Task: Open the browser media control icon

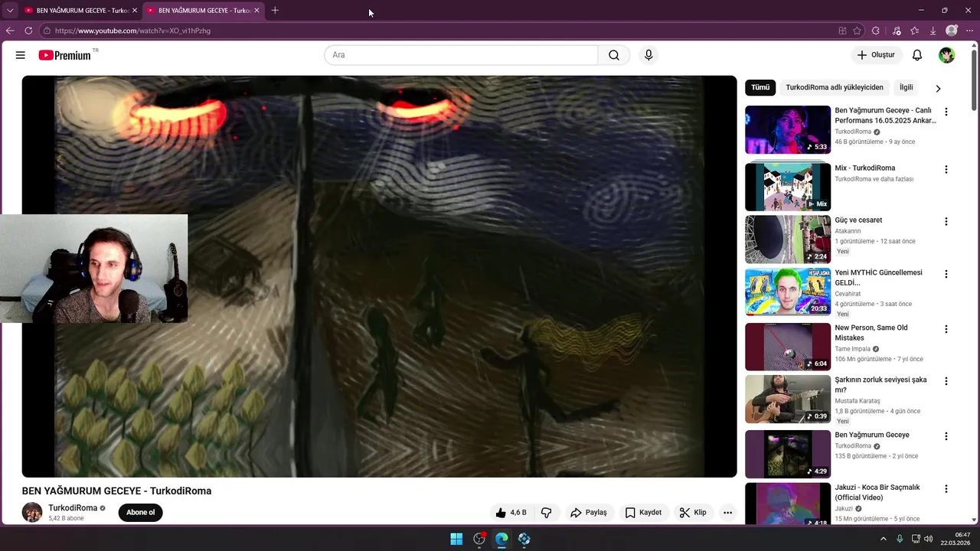Action: pyautogui.click(x=897, y=31)
